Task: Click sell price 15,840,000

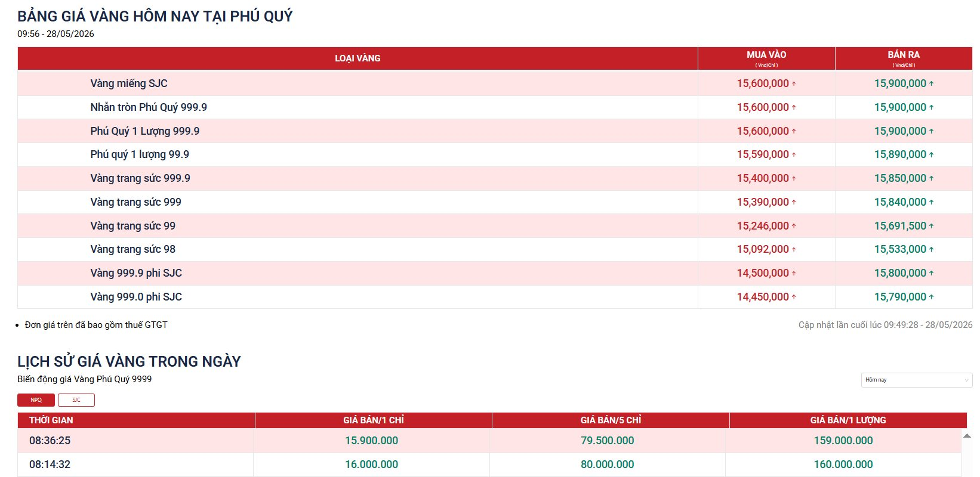Action: click(x=900, y=202)
